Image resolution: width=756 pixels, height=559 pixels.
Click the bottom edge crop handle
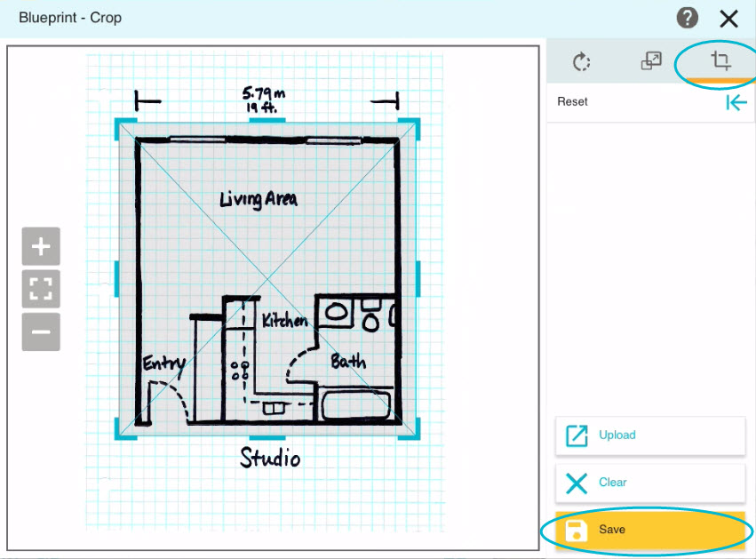coord(267,438)
